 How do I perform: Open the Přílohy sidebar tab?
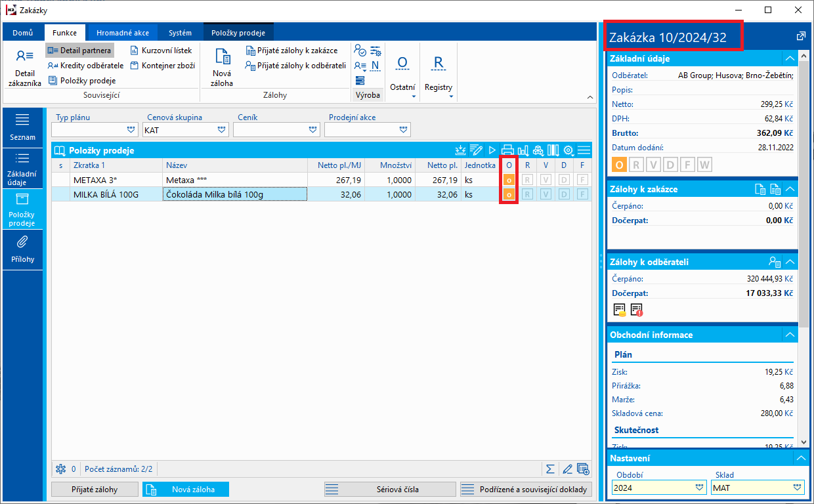[x=22, y=249]
